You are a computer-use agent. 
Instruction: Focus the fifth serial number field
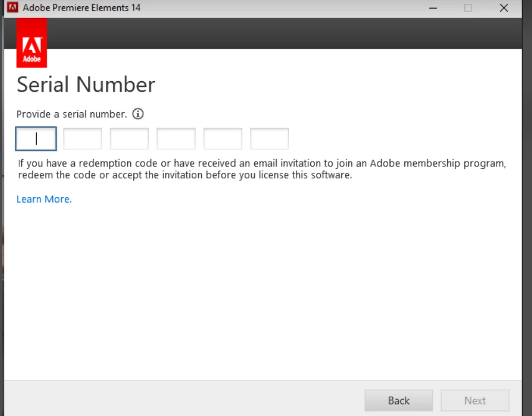tap(222, 138)
